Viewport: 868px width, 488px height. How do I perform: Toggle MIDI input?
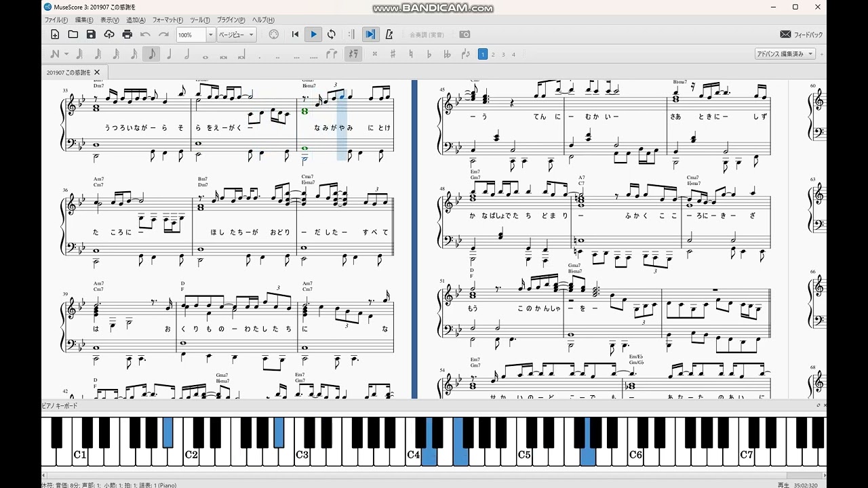274,35
